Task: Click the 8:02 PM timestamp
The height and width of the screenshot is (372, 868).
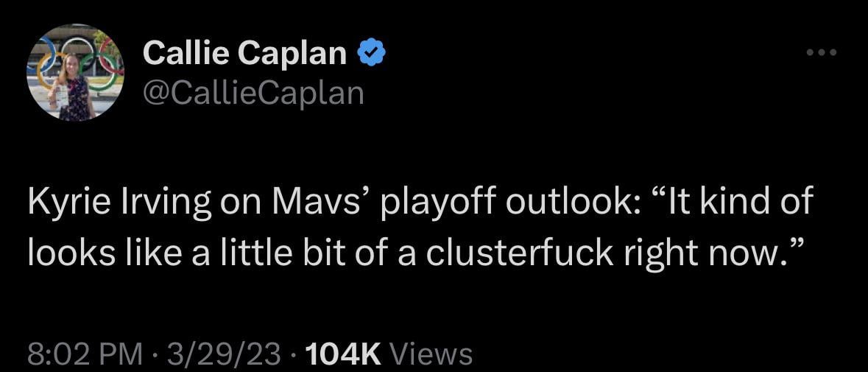Action: point(85,354)
